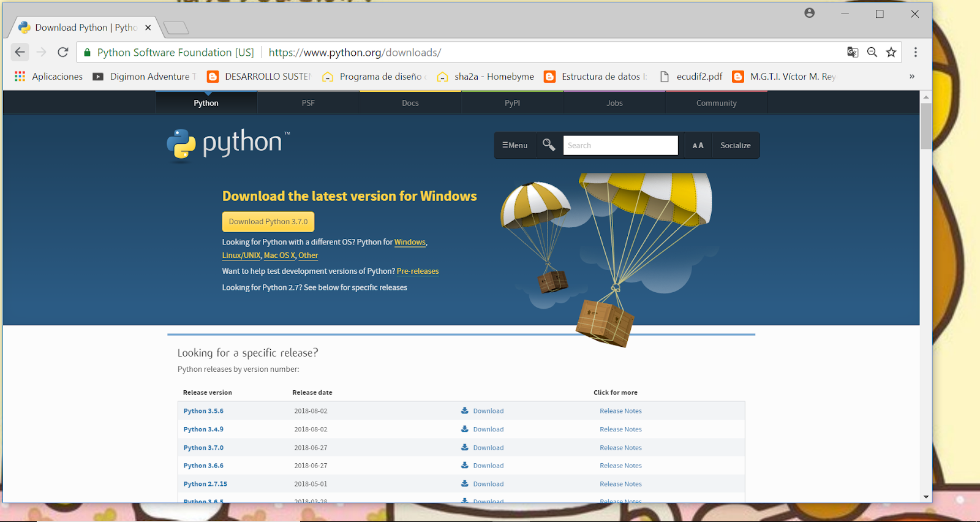Open the translate page icon in address bar

point(853,52)
